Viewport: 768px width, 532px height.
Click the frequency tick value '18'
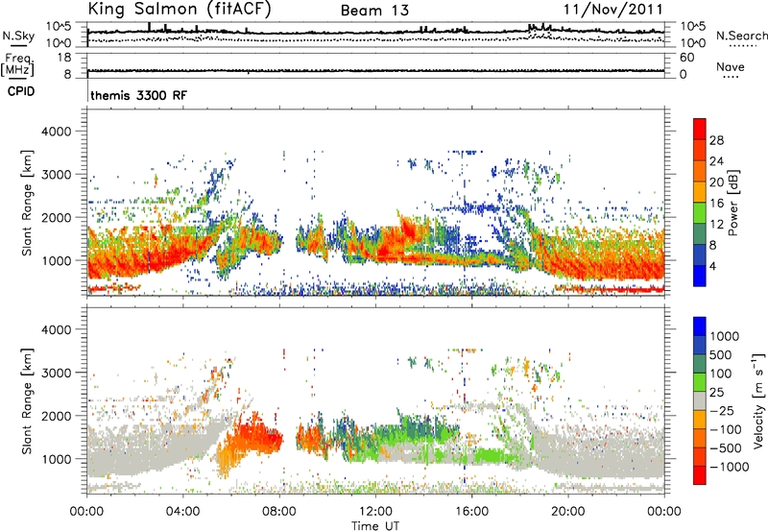click(x=64, y=58)
